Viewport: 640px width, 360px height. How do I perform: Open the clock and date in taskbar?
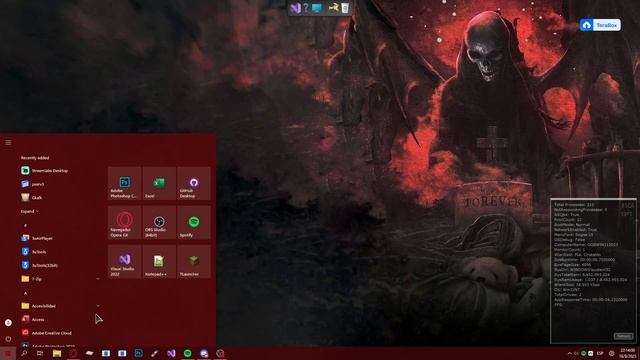627,353
